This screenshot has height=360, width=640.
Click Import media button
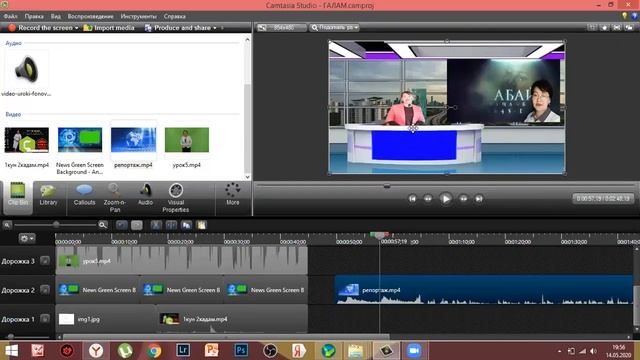point(109,28)
